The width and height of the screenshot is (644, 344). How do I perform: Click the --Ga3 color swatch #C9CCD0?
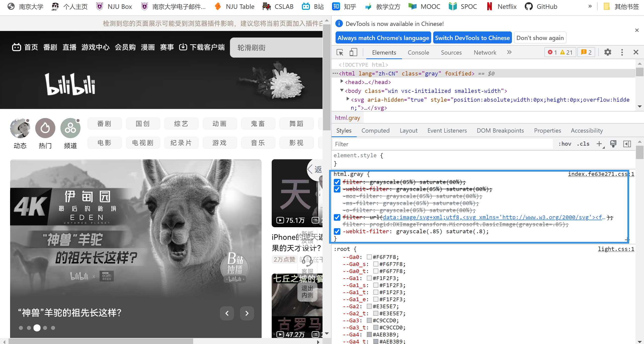(x=369, y=320)
